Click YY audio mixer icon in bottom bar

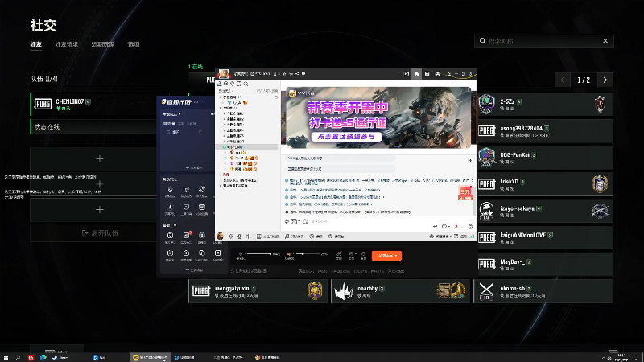249,237
